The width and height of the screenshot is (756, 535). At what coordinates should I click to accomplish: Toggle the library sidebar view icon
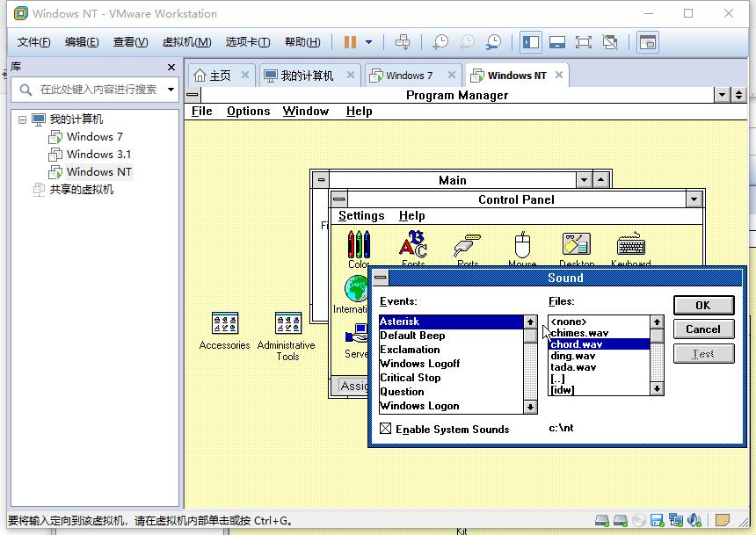click(x=531, y=42)
